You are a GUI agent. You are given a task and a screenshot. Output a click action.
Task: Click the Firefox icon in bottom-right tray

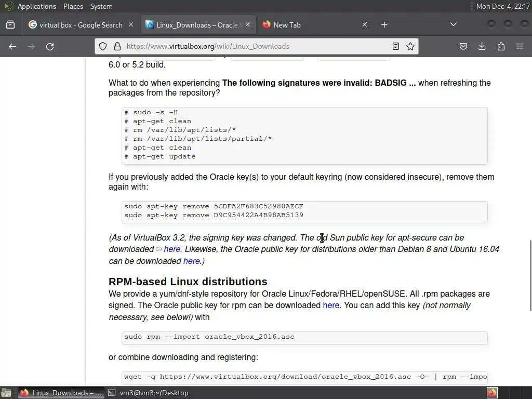point(493,393)
